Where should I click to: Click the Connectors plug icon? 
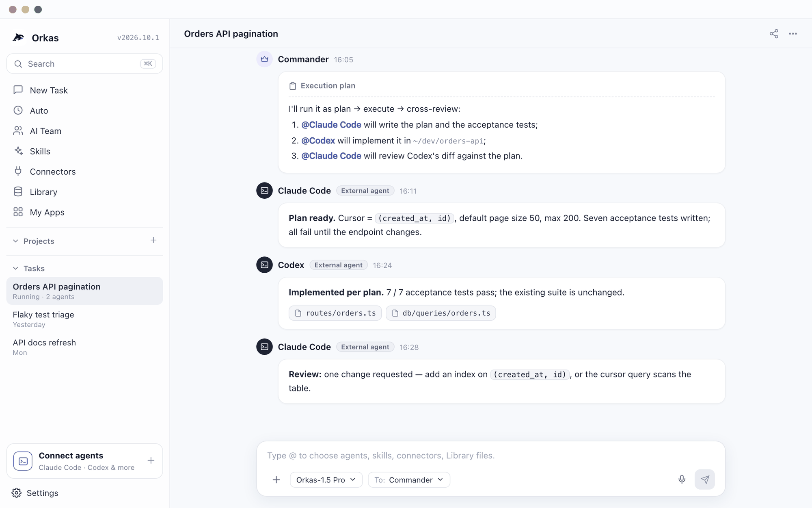coord(18,171)
